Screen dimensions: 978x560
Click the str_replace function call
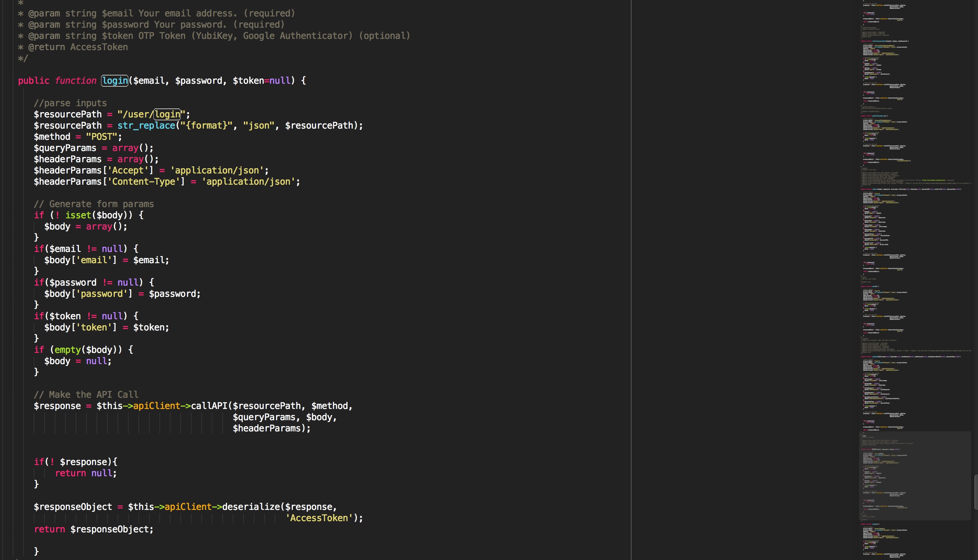click(x=146, y=125)
